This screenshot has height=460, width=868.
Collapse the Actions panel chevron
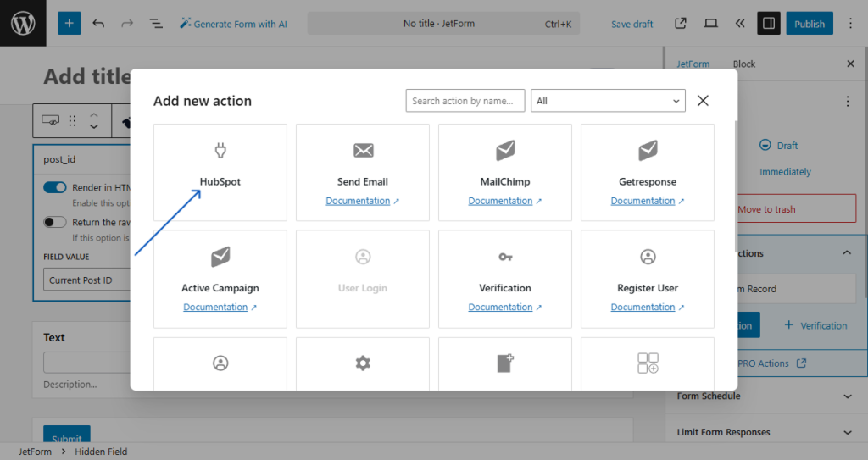pyautogui.click(x=847, y=253)
